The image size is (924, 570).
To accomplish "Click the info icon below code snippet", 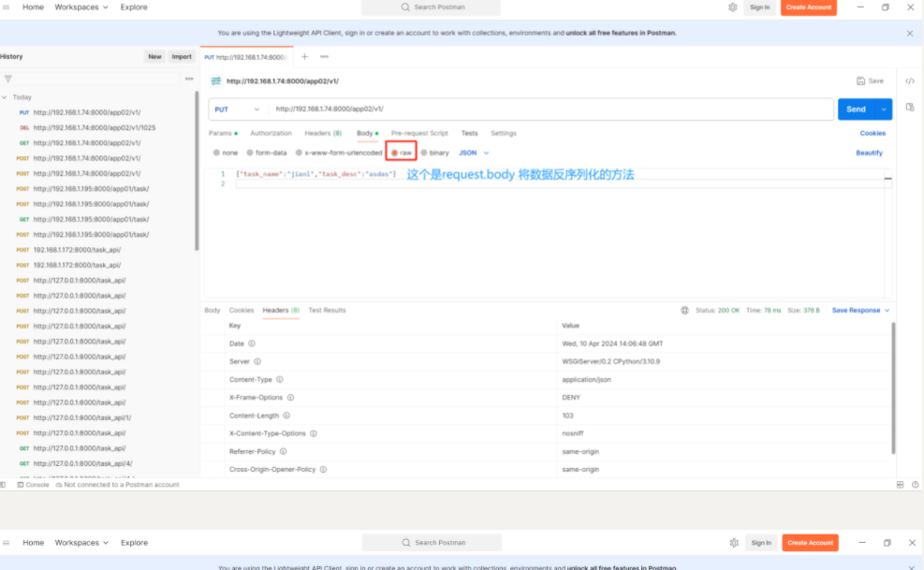I will pos(910,108).
